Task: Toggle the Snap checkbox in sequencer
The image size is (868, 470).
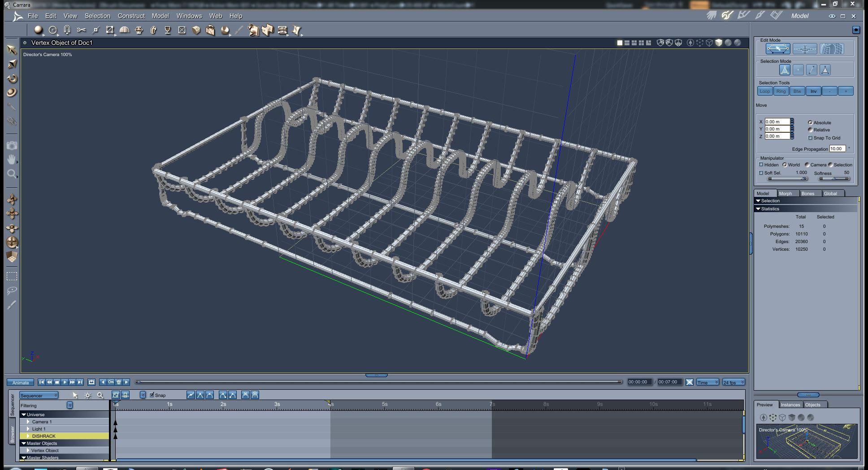Action: pos(152,395)
